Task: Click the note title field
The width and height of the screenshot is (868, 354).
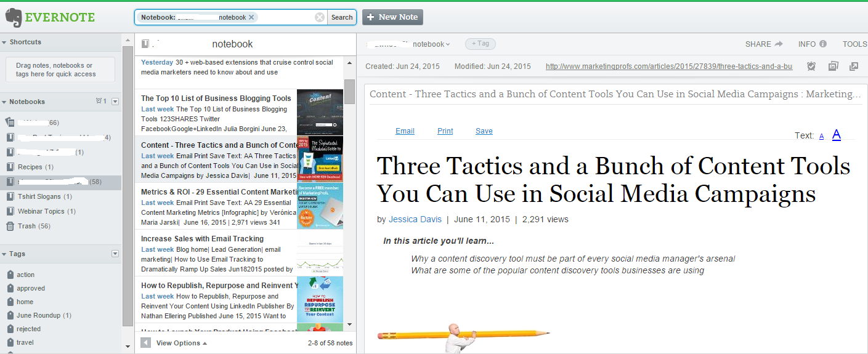Action: click(x=615, y=94)
